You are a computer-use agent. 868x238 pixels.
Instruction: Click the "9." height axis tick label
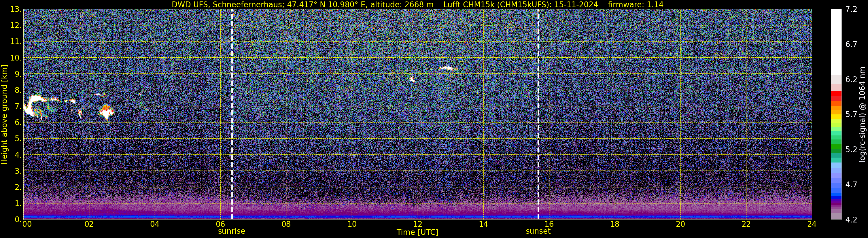(x=18, y=74)
